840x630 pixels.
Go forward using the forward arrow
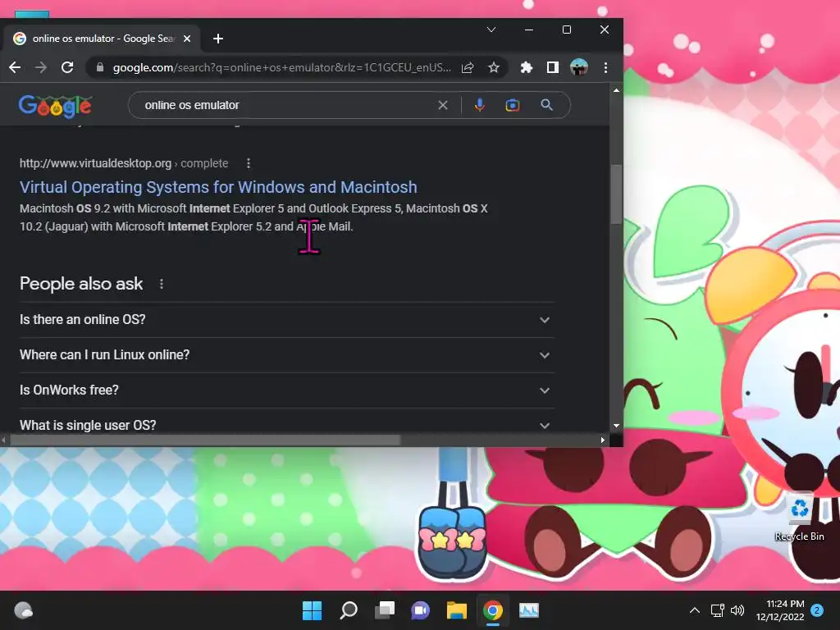click(41, 67)
